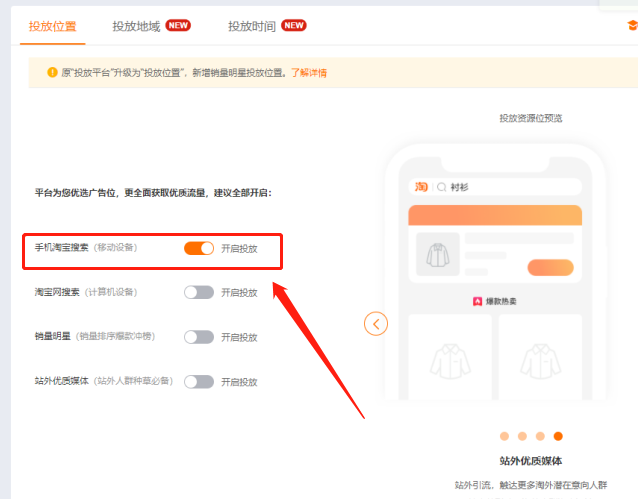Enable 站外优质媒体 placement switch

pyautogui.click(x=199, y=382)
